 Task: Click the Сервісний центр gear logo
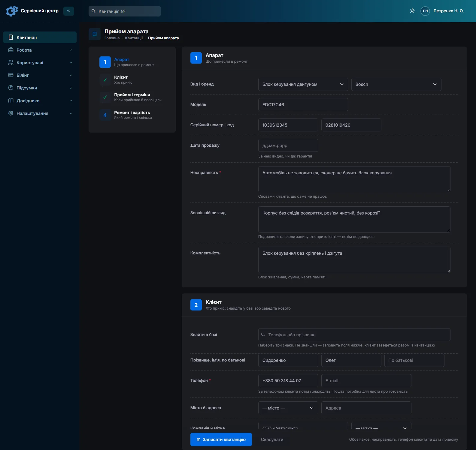pyautogui.click(x=12, y=11)
